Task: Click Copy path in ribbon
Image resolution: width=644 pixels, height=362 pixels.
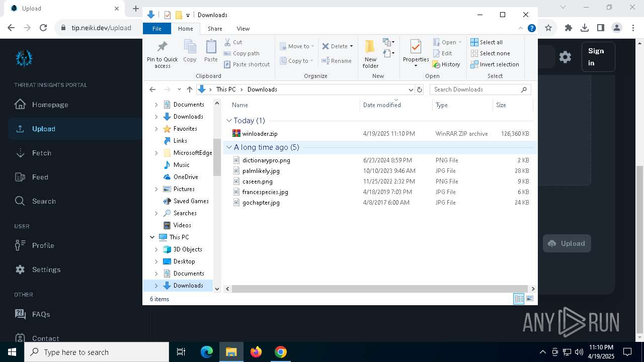Action: coord(242,53)
